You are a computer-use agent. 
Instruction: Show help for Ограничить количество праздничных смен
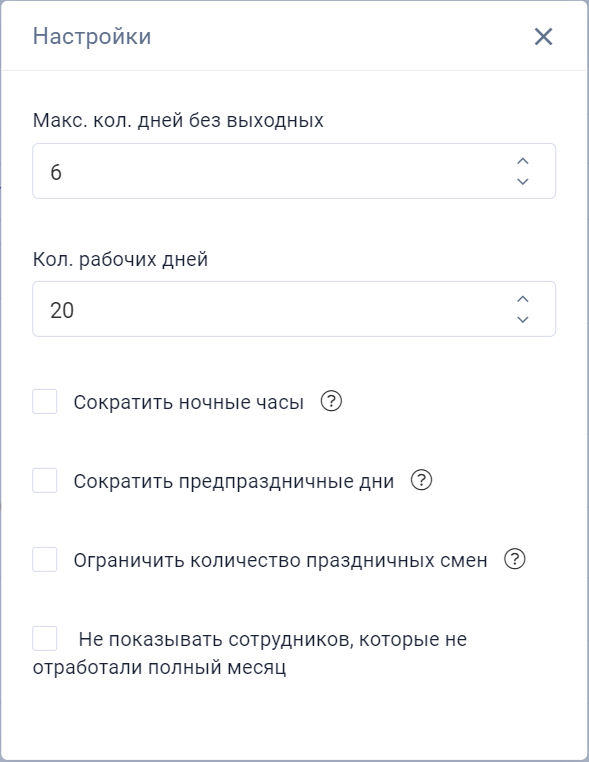point(515,559)
